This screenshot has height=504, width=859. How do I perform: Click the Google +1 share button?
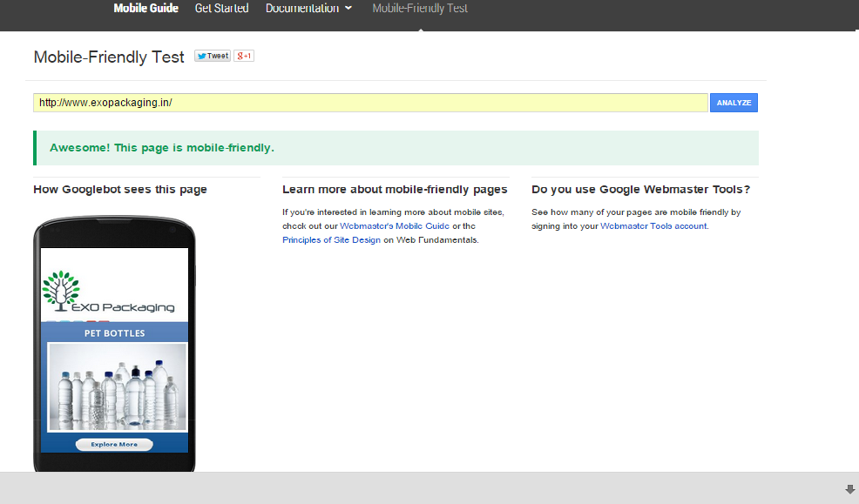point(244,56)
